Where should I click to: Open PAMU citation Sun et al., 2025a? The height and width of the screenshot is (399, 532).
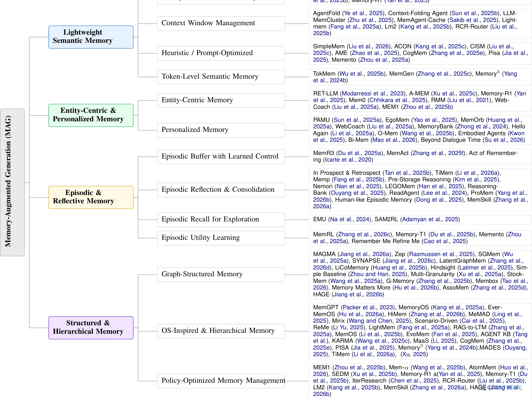(357, 120)
